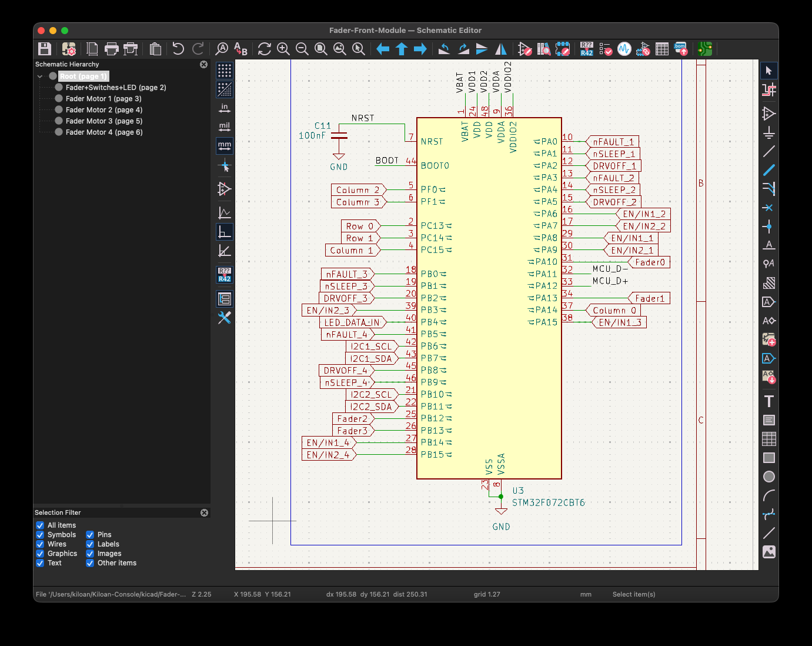This screenshot has height=646, width=812.
Task: Click the Undo arrow in toolbar
Action: (x=178, y=49)
